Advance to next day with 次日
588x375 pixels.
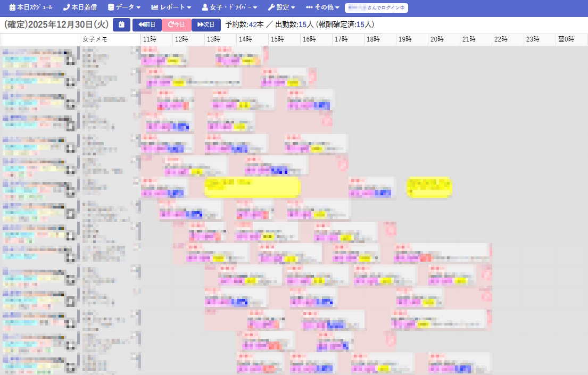point(206,25)
